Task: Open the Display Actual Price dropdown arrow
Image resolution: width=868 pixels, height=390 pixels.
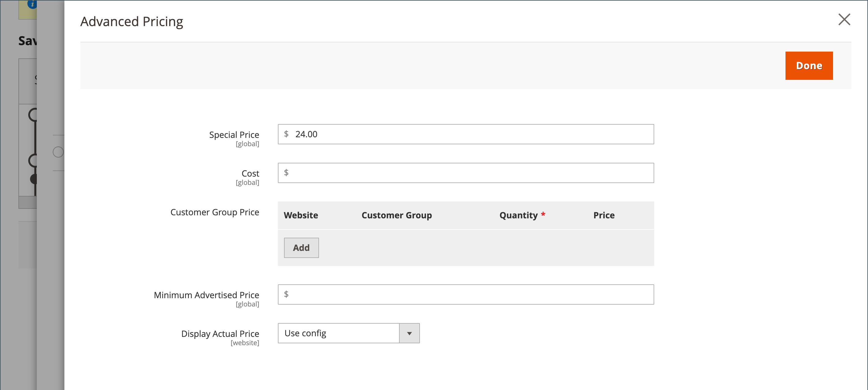Action: 409,333
